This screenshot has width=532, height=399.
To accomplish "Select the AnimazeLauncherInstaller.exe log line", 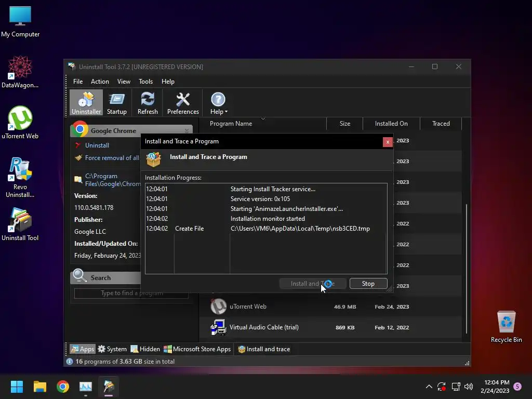I will click(266, 209).
